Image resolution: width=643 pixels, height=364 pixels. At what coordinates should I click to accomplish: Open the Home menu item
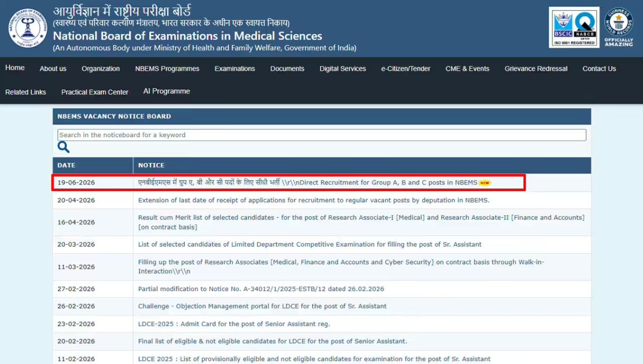[15, 68]
